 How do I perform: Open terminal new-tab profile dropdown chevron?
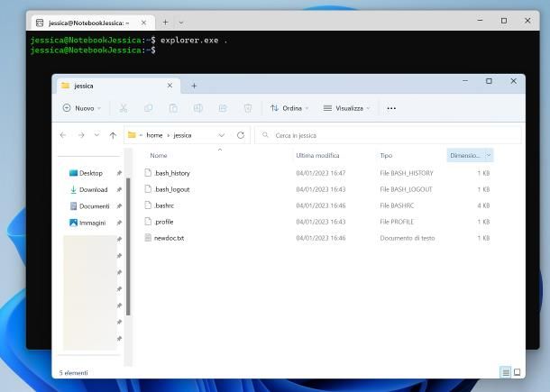[x=181, y=23]
